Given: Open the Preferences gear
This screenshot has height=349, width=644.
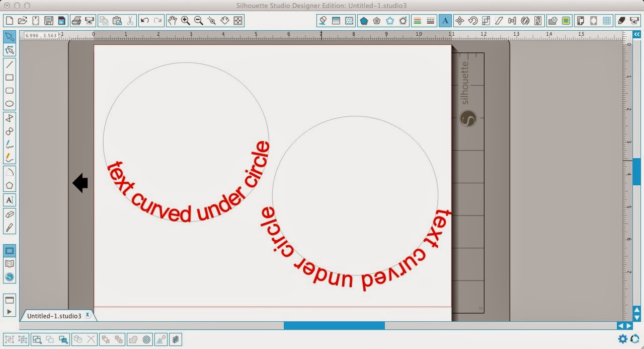Looking at the screenshot, I should tap(623, 339).
